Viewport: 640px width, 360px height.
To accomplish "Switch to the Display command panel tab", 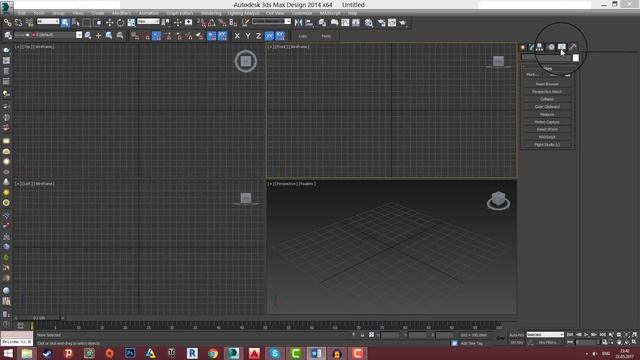I will [x=562, y=47].
